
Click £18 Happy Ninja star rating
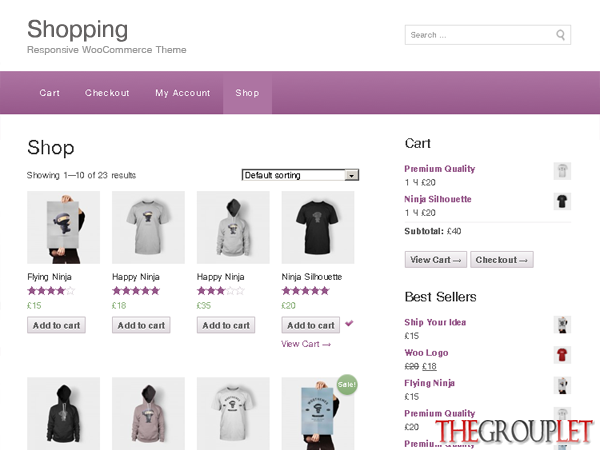click(136, 291)
